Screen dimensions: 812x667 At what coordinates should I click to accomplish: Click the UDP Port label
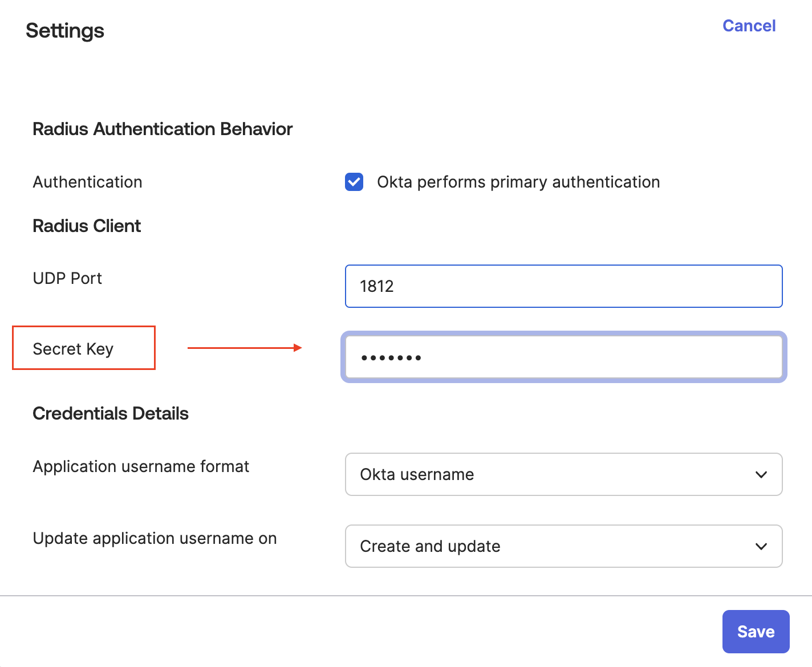tap(67, 278)
